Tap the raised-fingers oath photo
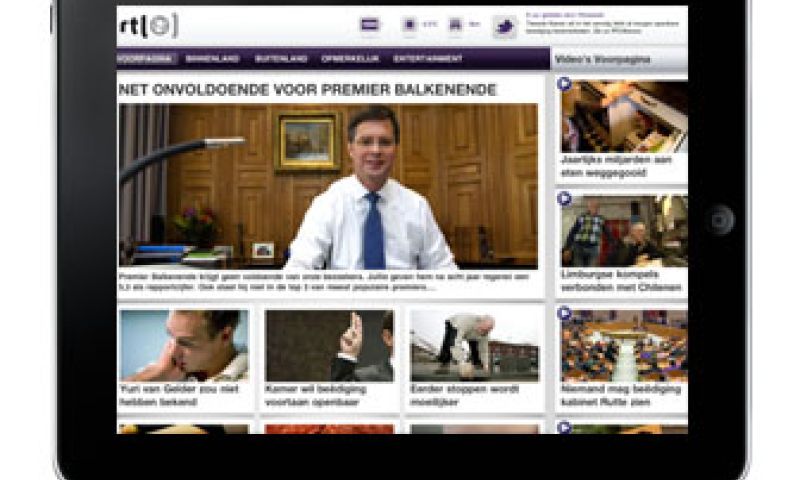Viewport: 800px width, 480px height. (330, 346)
